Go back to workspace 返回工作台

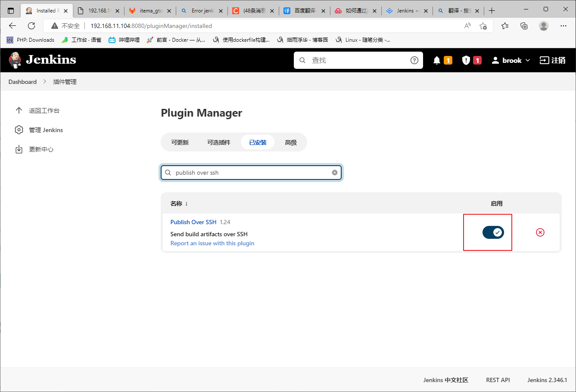click(x=37, y=111)
